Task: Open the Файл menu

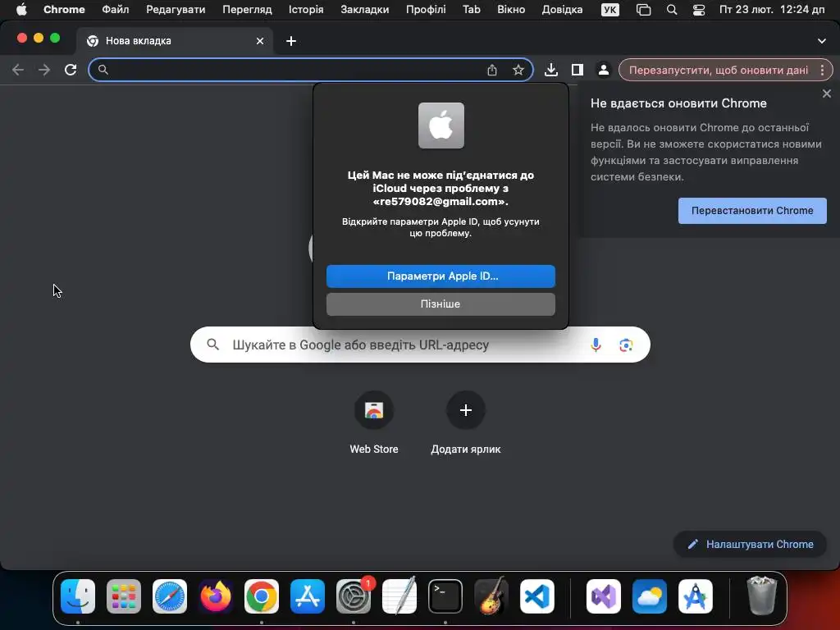Action: pos(115,10)
